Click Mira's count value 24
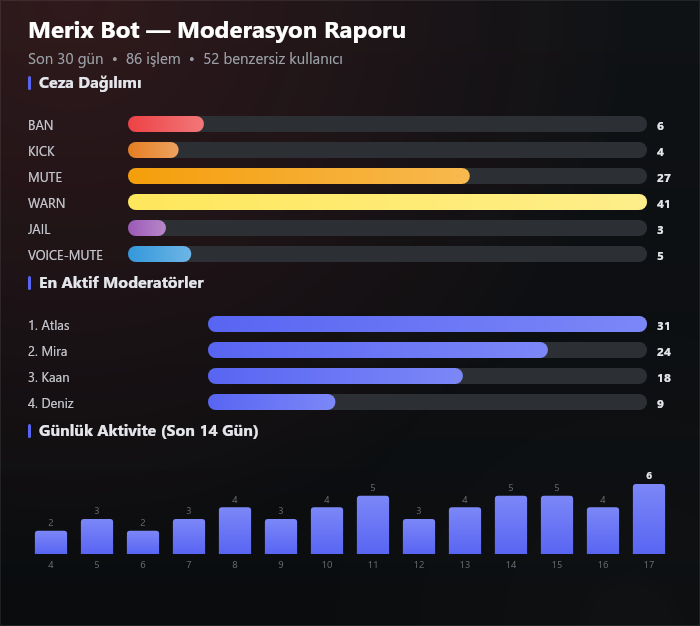The height and width of the screenshot is (626, 700). (664, 352)
